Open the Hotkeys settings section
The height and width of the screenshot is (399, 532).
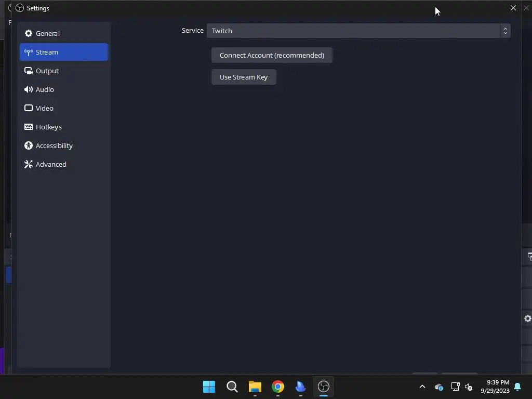(x=64, y=127)
